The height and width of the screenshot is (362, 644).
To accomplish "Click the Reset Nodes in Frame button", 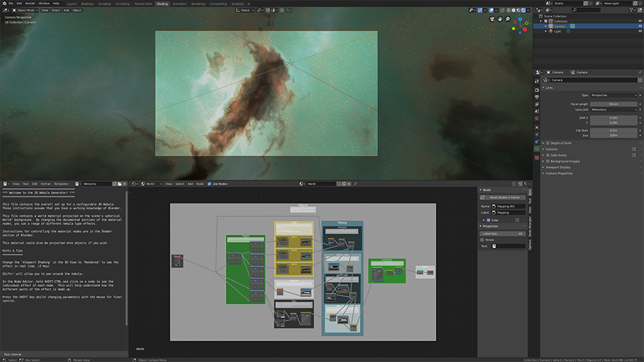I will coord(503,197).
